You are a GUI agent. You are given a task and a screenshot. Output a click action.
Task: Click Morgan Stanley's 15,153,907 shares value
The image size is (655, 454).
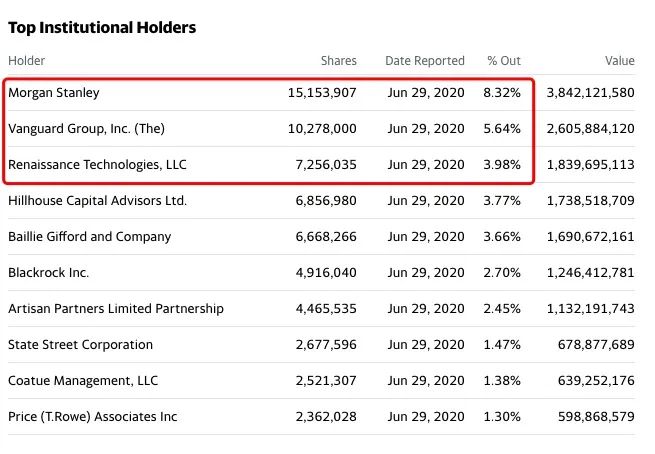point(320,93)
